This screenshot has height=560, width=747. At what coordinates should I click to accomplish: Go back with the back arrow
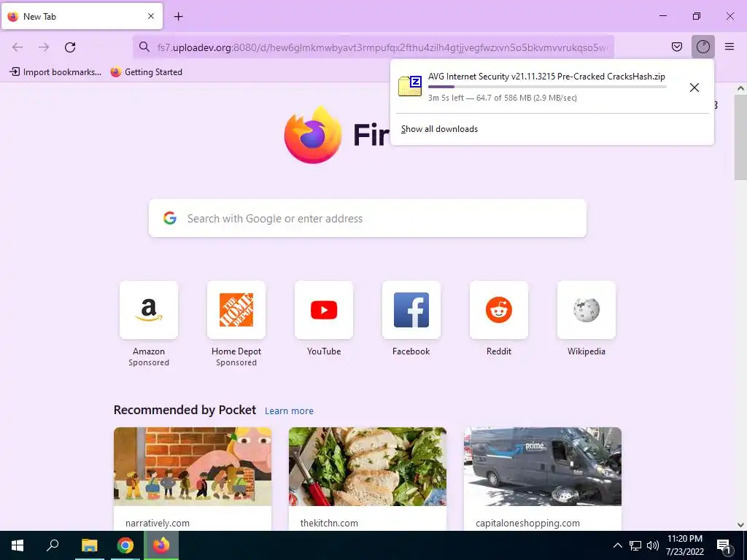tap(18, 47)
